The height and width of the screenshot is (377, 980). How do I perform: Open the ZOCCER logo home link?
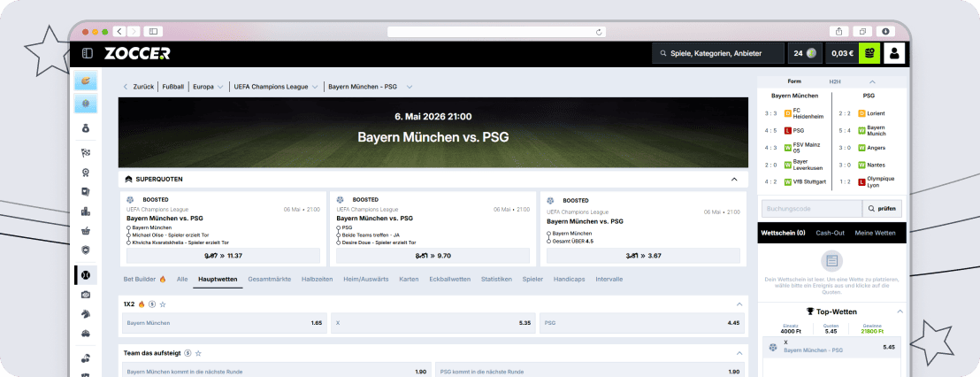tap(137, 54)
